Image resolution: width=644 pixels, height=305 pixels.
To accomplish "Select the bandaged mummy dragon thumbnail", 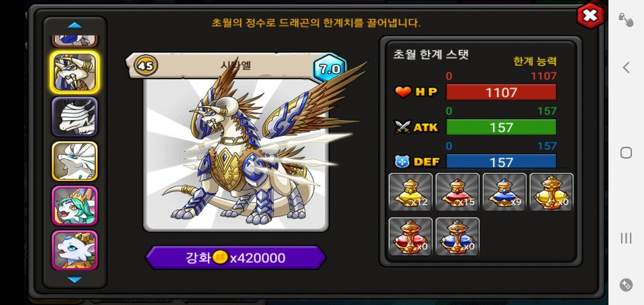I will (74, 117).
